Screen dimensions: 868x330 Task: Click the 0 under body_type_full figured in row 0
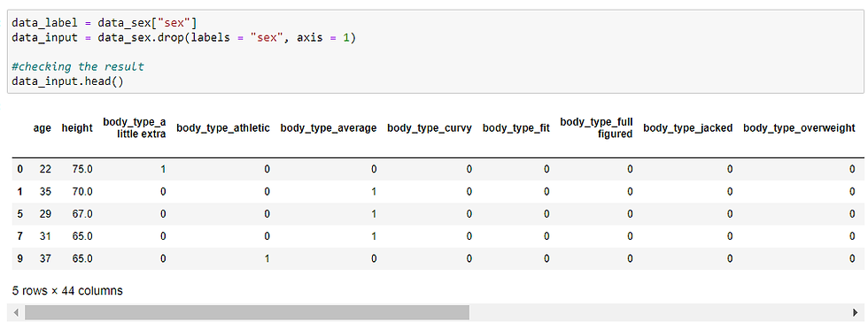(x=630, y=169)
